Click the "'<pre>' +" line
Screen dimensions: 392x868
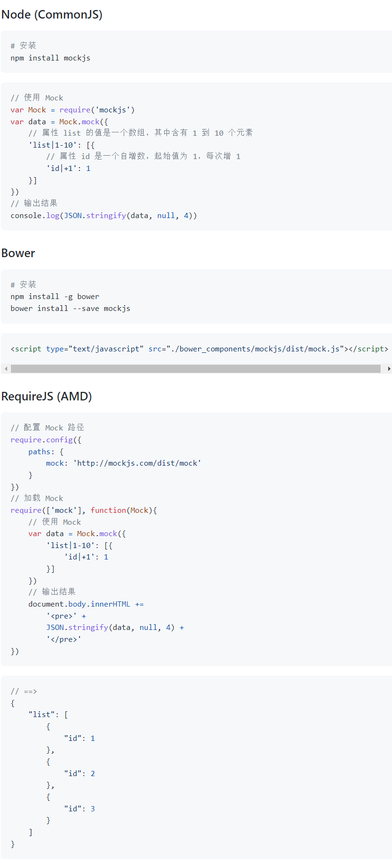tap(66, 616)
